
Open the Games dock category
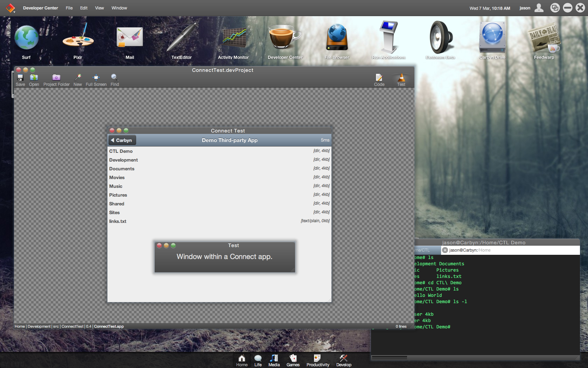pyautogui.click(x=293, y=360)
